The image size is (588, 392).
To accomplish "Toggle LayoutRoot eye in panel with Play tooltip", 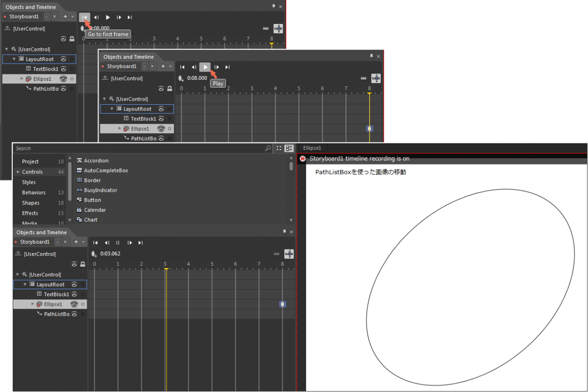I will pos(161,109).
